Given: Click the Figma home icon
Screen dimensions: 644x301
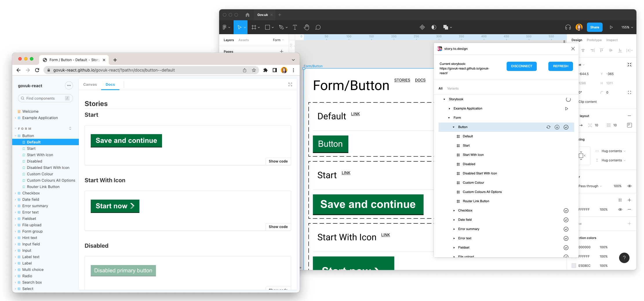Looking at the screenshot, I should (x=247, y=15).
